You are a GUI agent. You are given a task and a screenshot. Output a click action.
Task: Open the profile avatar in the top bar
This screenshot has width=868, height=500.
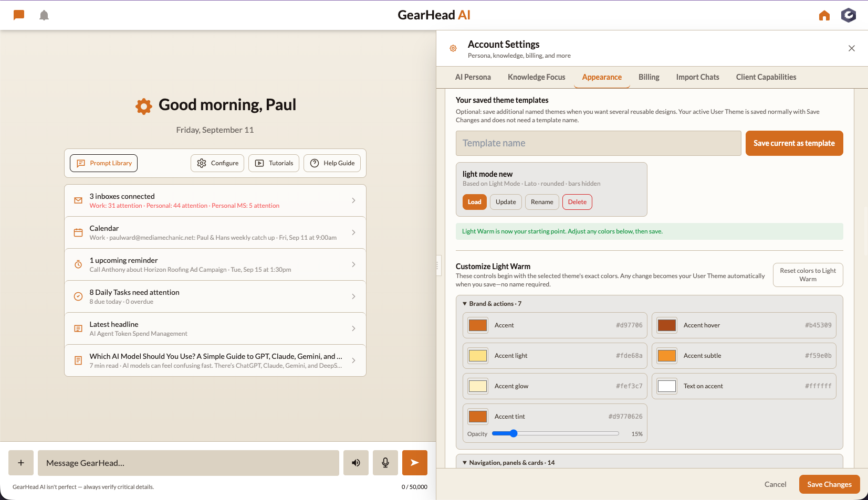[849, 15]
